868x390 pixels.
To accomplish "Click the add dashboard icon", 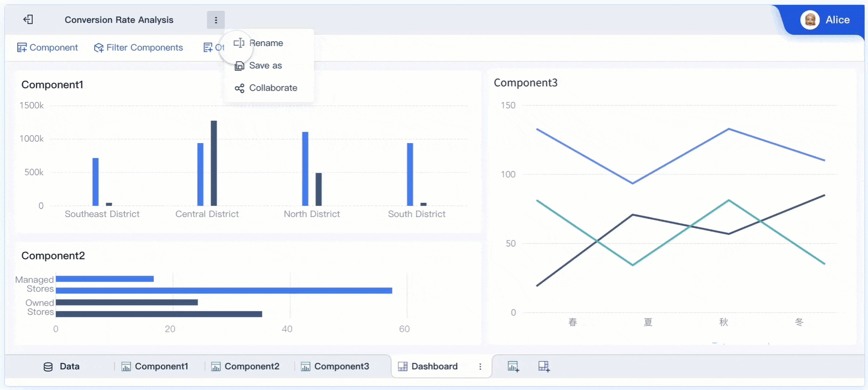I will pyautogui.click(x=544, y=366).
